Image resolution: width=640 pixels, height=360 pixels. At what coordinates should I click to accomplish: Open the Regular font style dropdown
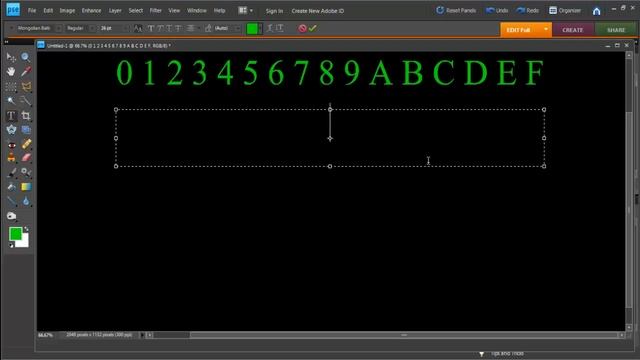pyautogui.click(x=92, y=28)
